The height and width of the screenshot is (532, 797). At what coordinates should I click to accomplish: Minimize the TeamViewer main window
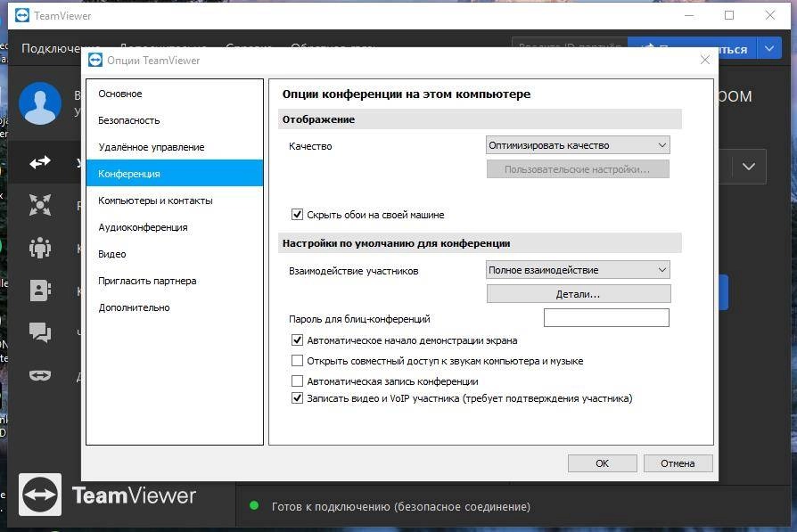pyautogui.click(x=689, y=15)
